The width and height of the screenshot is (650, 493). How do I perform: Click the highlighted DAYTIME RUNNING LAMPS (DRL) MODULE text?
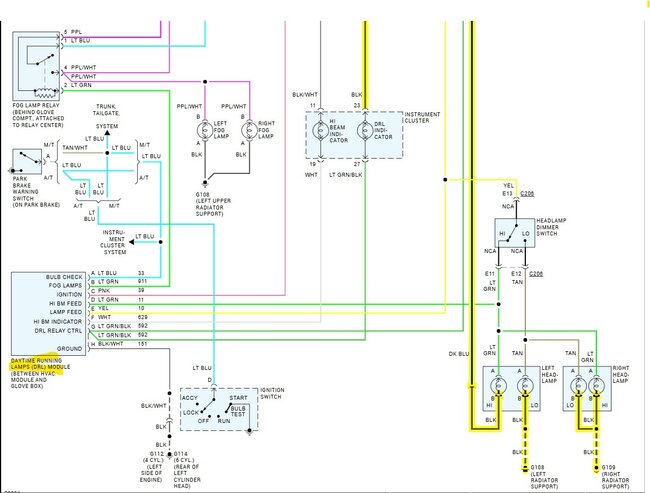tap(40, 364)
